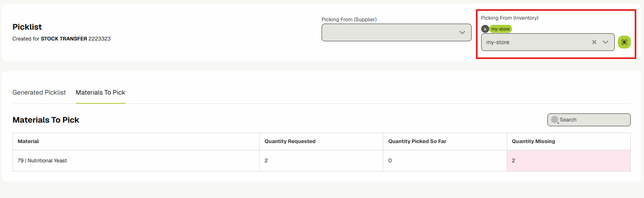
Task: Switch to the Generated Picklist tab
Action: [39, 93]
